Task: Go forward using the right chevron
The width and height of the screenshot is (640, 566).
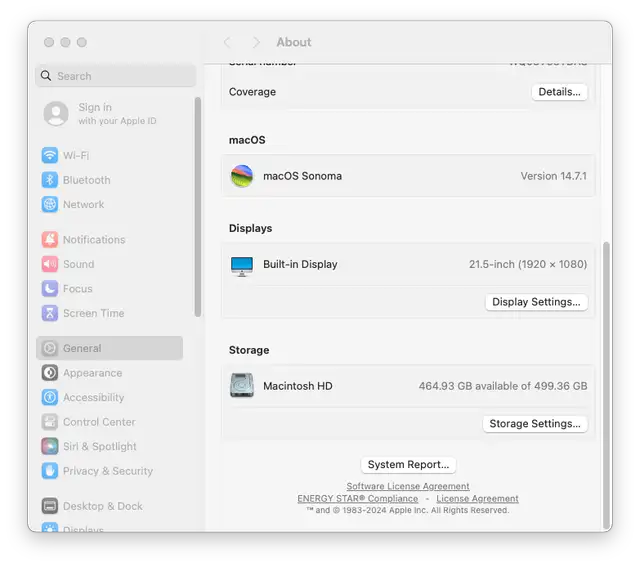Action: point(256,42)
